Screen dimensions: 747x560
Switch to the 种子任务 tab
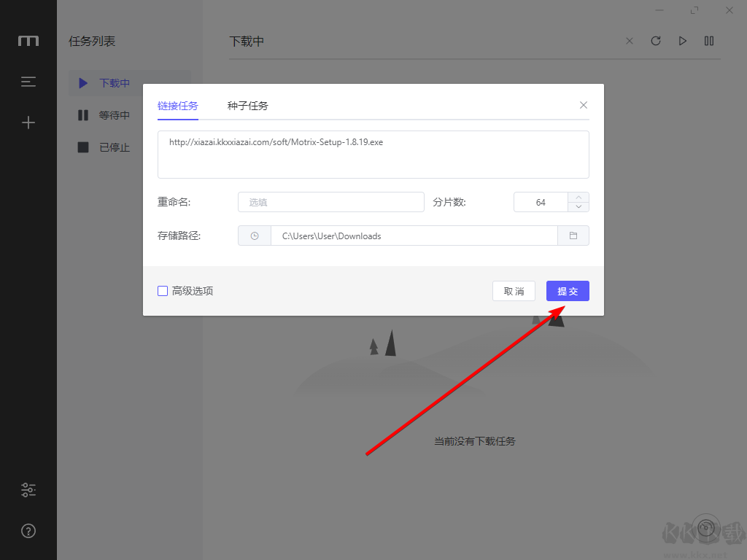tap(248, 105)
